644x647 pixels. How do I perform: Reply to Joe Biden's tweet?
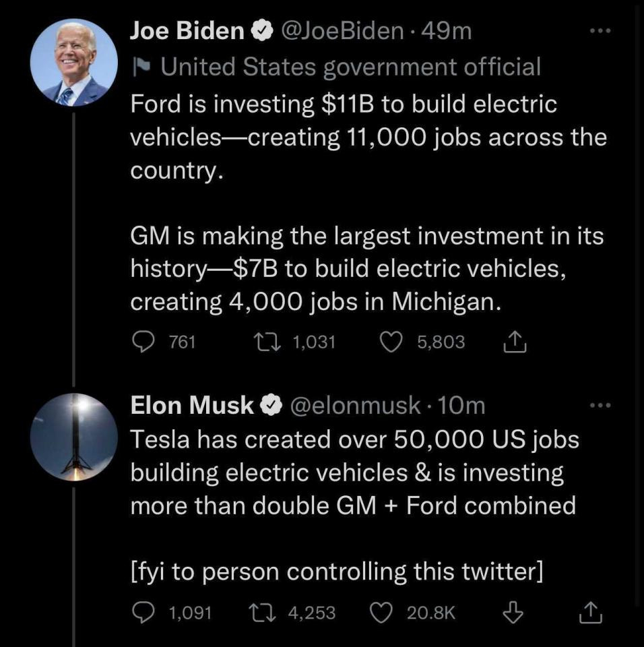pos(143,342)
